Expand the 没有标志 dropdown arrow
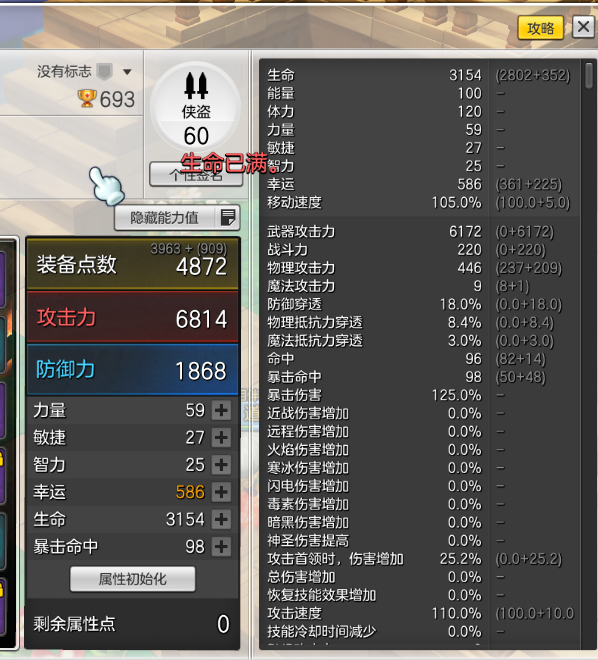Viewport: 598px width, 660px height. (127, 72)
